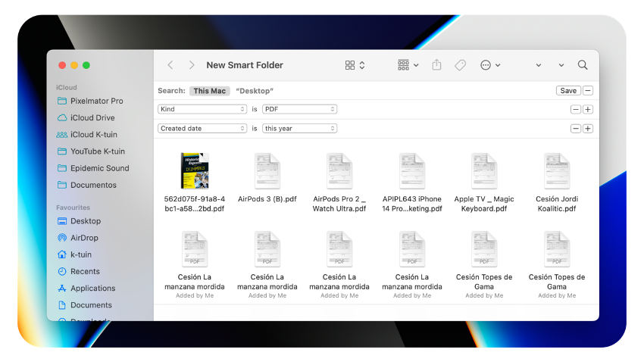Open the k-tuin home folder
644x362 pixels.
click(x=75, y=255)
